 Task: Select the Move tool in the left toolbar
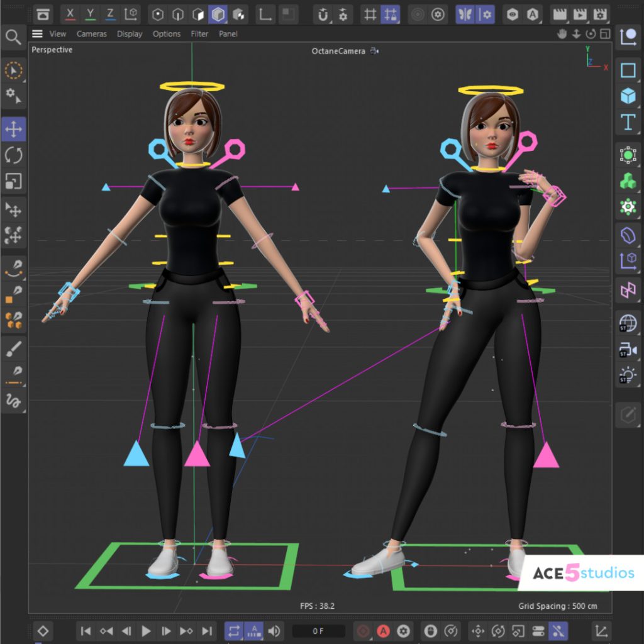[13, 129]
